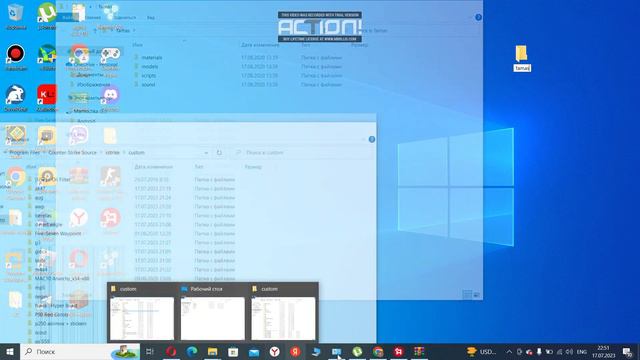Select the MAC10 Anarchy folder row
Viewport: 640px width, 360px height.
pos(139,278)
